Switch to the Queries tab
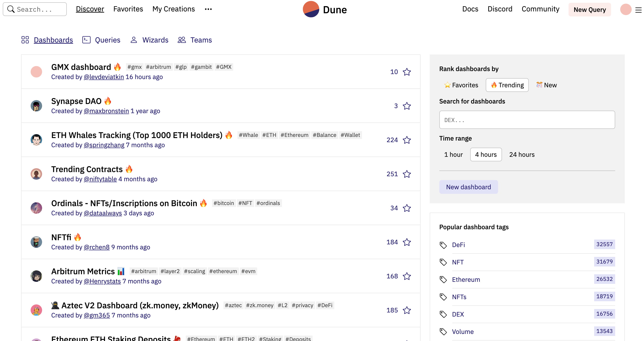The width and height of the screenshot is (644, 341). tap(107, 40)
